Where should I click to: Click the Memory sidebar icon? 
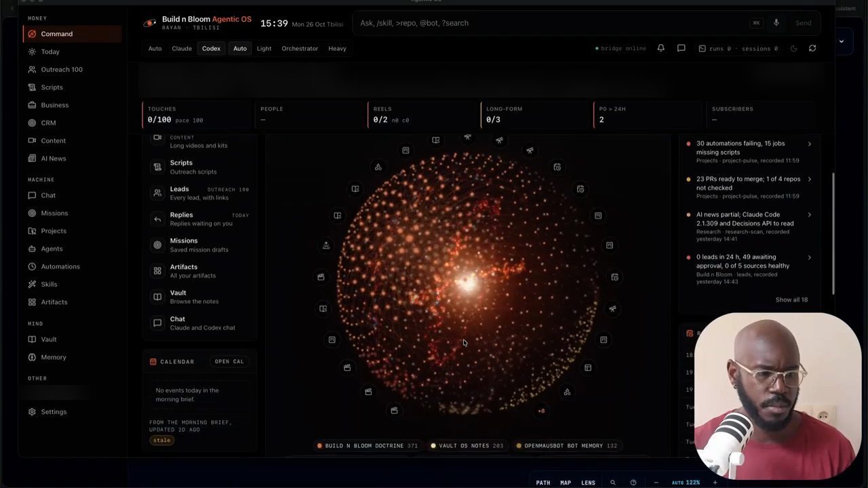point(32,357)
